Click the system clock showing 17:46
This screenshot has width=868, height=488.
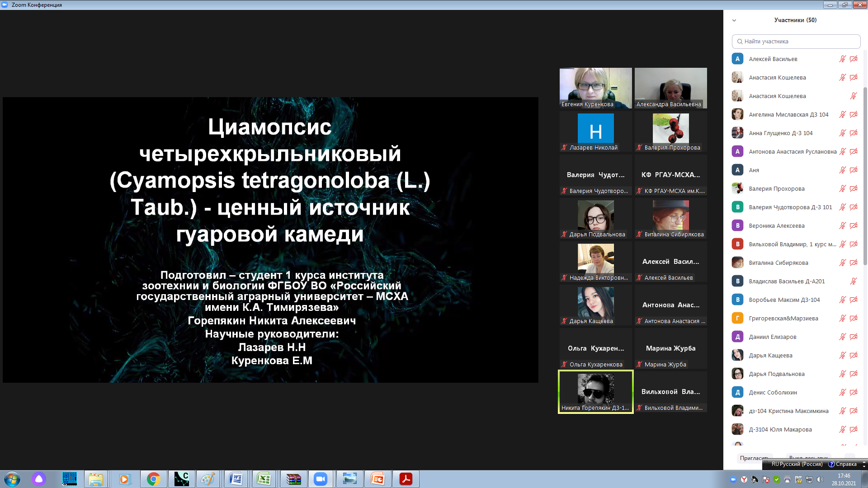(844, 476)
